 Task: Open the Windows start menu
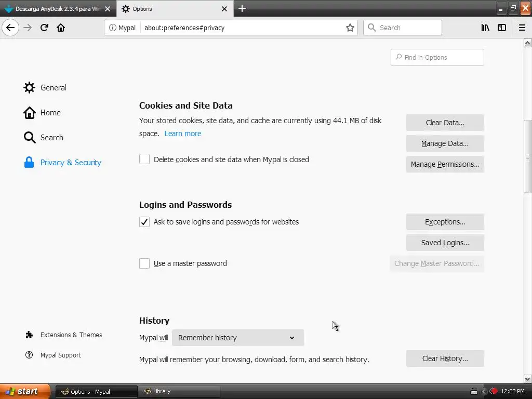coord(25,392)
